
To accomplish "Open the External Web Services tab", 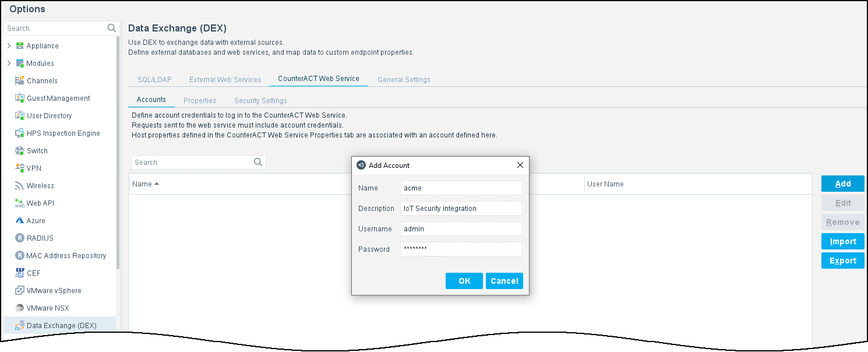I will [225, 79].
